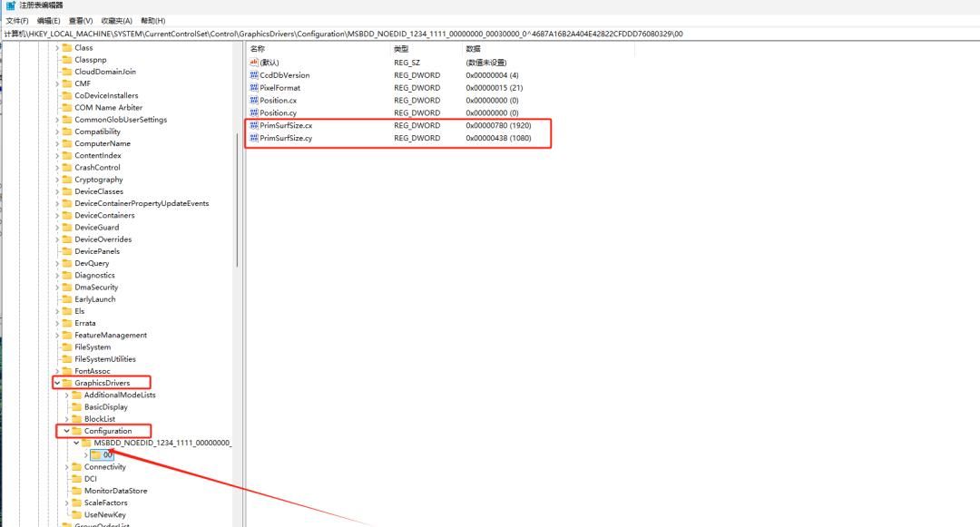Screen dimensions: 980x527
Task: Select the DmaSecurity key
Action: click(96, 288)
